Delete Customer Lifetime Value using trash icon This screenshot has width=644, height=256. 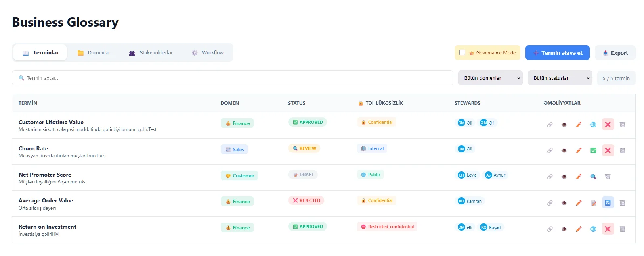622,125
